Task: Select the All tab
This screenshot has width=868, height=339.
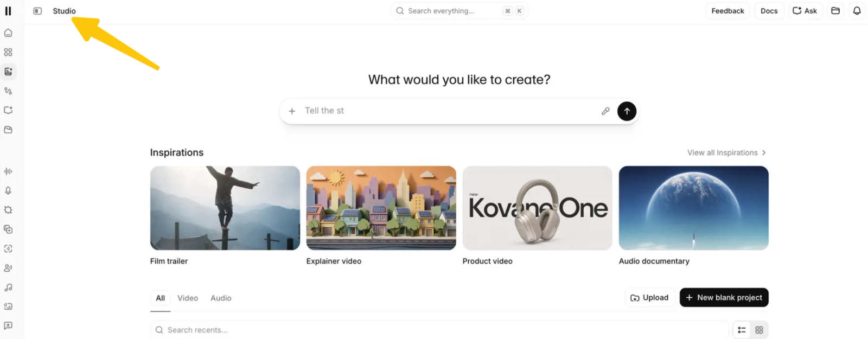Action: pyautogui.click(x=161, y=298)
